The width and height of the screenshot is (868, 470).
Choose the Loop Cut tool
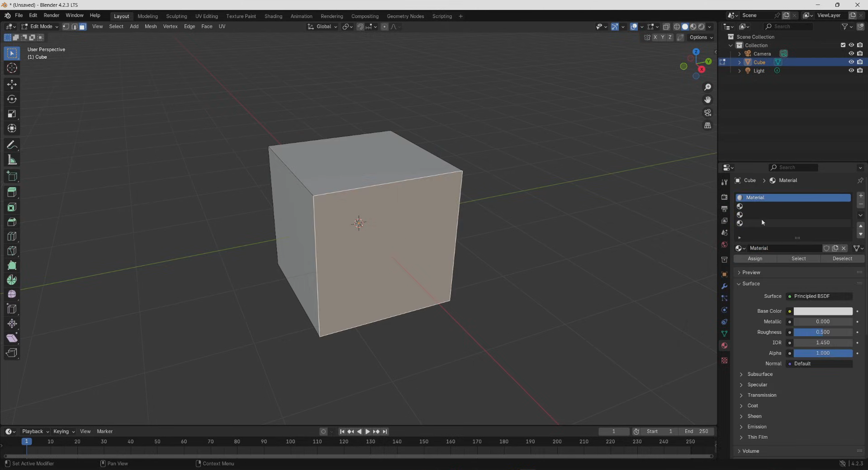pyautogui.click(x=12, y=236)
